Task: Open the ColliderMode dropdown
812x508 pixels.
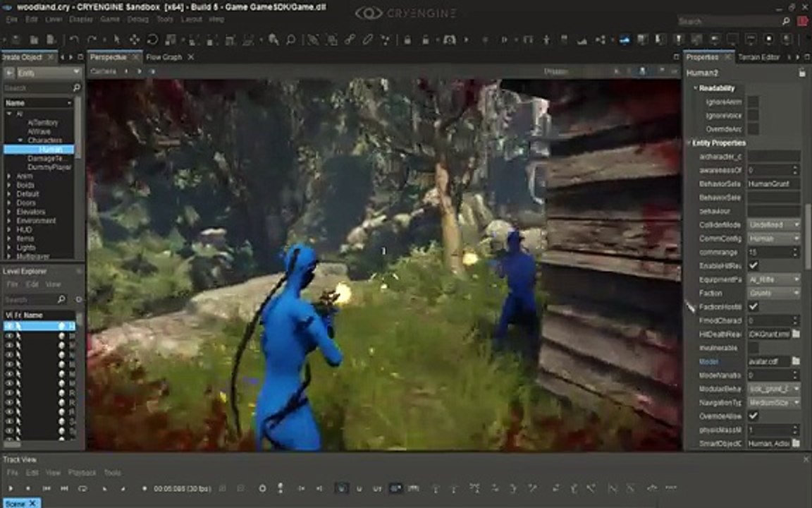Action: pos(774,224)
